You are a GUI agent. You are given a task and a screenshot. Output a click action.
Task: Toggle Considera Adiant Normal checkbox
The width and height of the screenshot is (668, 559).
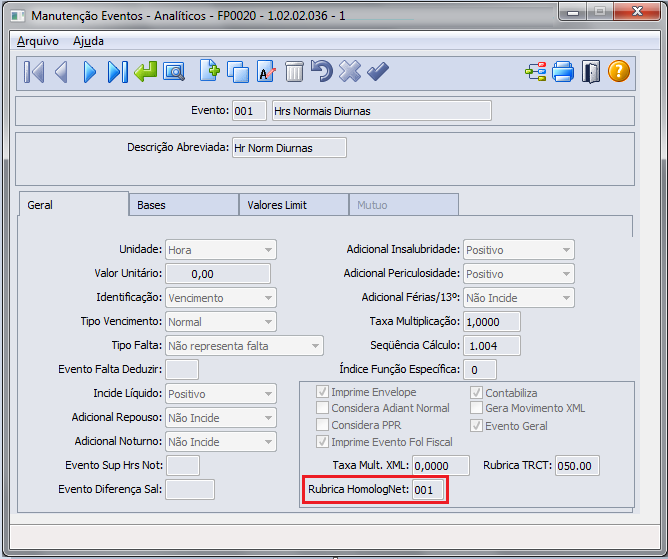322,408
